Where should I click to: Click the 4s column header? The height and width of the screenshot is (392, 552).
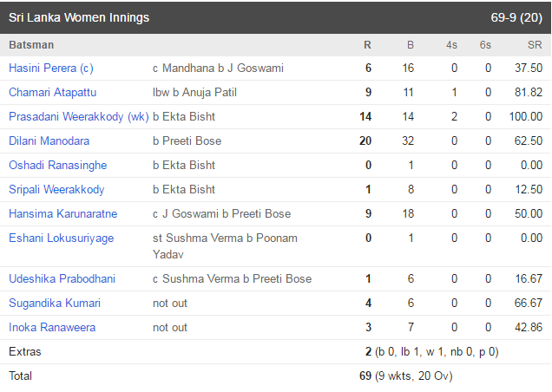click(x=451, y=45)
